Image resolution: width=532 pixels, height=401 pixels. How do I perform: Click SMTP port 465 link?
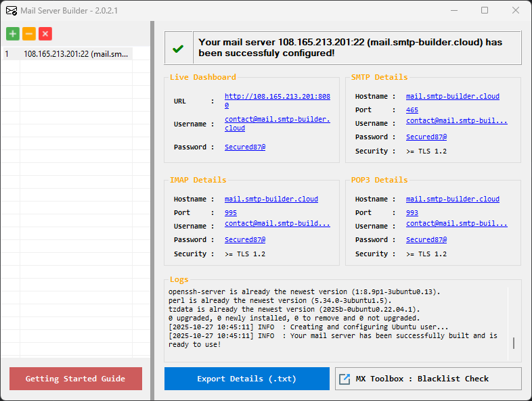412,110
